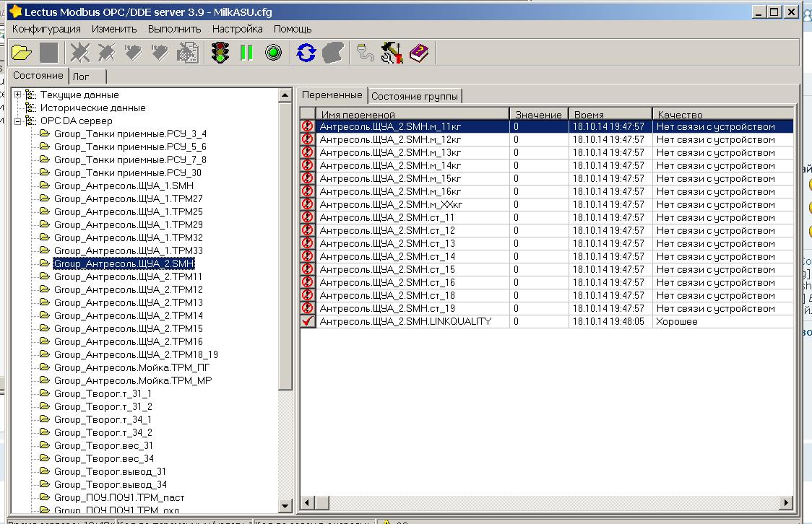Select Group_Творог.вес_31 in the tree
This screenshot has width=812, height=524.
click(x=103, y=445)
